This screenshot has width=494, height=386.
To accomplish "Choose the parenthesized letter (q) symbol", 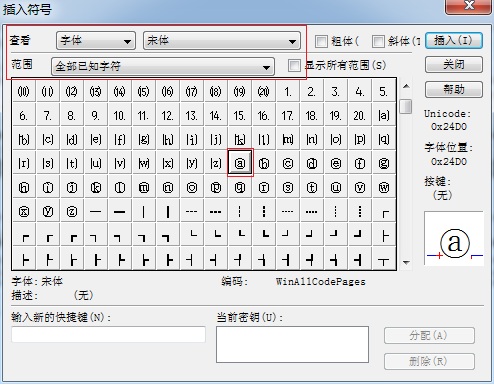I will coord(384,139).
